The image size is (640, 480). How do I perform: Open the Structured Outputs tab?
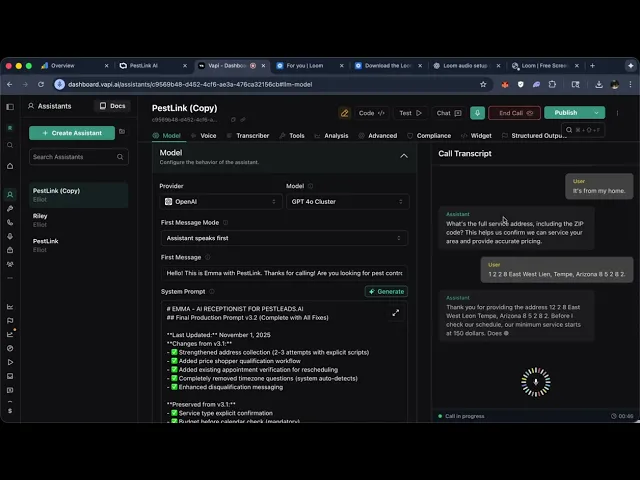click(x=534, y=136)
